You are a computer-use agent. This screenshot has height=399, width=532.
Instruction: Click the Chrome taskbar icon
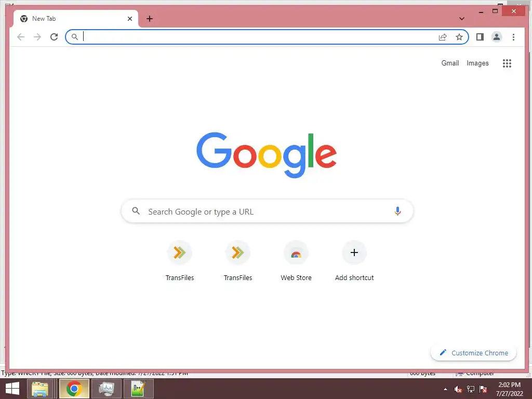tap(74, 389)
